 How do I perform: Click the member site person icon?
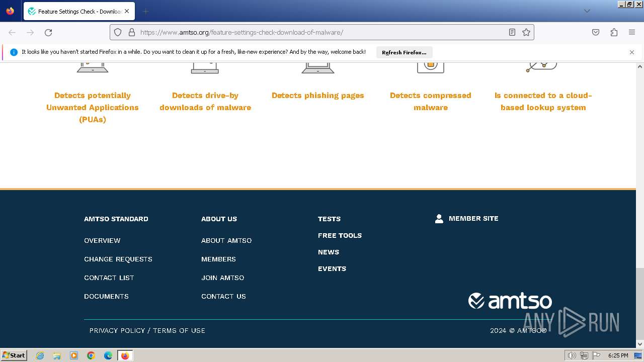(x=439, y=219)
